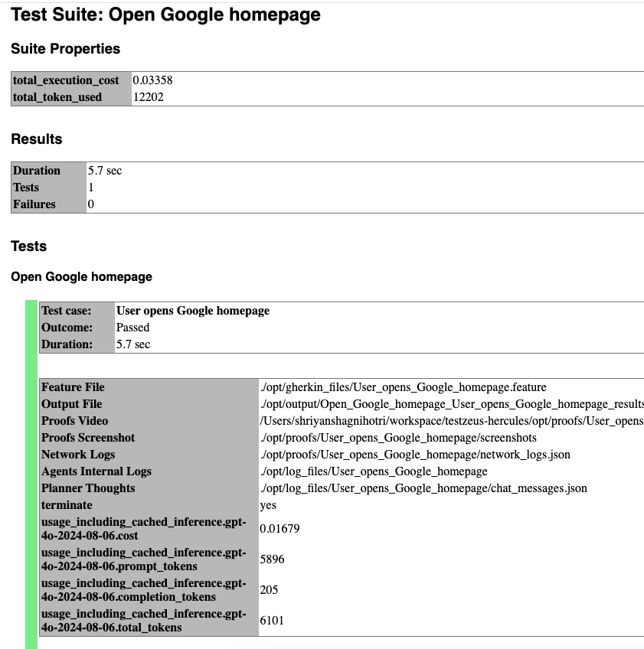Click the Failures label cell

click(49, 204)
